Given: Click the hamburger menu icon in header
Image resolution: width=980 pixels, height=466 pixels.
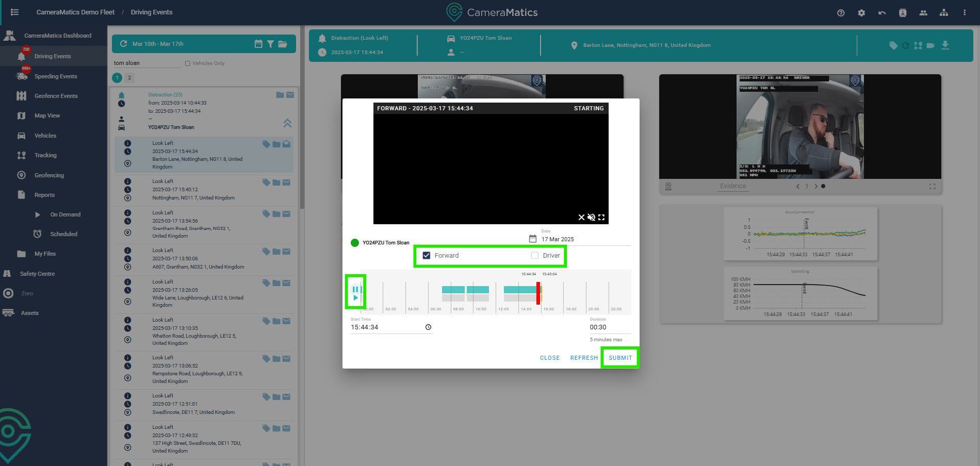Looking at the screenshot, I should point(14,12).
